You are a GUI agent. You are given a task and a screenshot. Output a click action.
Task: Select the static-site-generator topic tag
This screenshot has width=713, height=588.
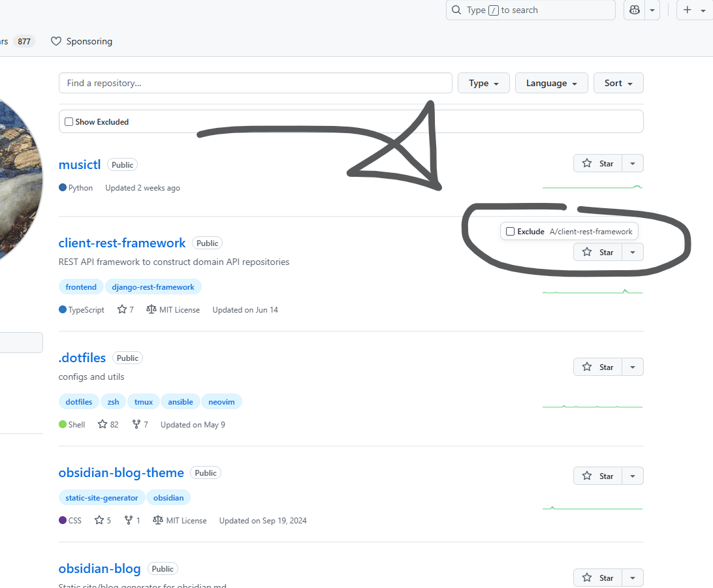coord(102,498)
